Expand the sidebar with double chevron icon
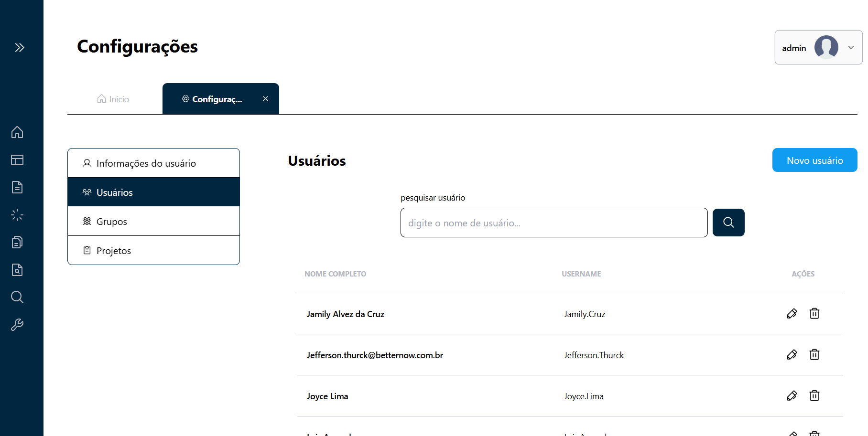The width and height of the screenshot is (868, 436). (x=19, y=47)
